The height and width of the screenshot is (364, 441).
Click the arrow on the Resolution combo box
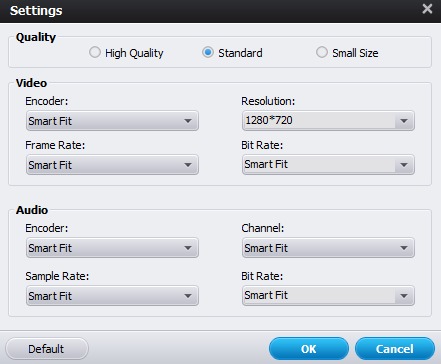click(x=404, y=121)
